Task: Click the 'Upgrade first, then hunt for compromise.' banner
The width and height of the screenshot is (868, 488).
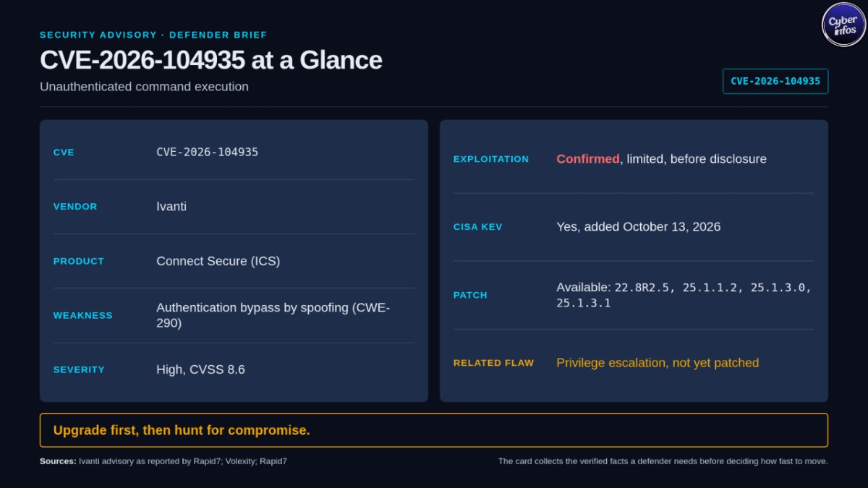Action: point(434,430)
